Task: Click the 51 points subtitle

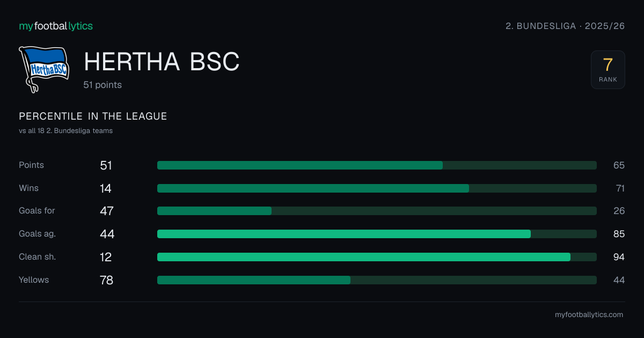Action: point(103,85)
